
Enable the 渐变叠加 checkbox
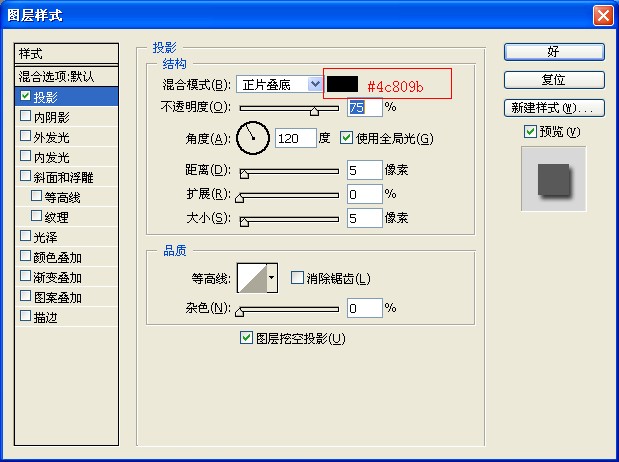click(25, 276)
